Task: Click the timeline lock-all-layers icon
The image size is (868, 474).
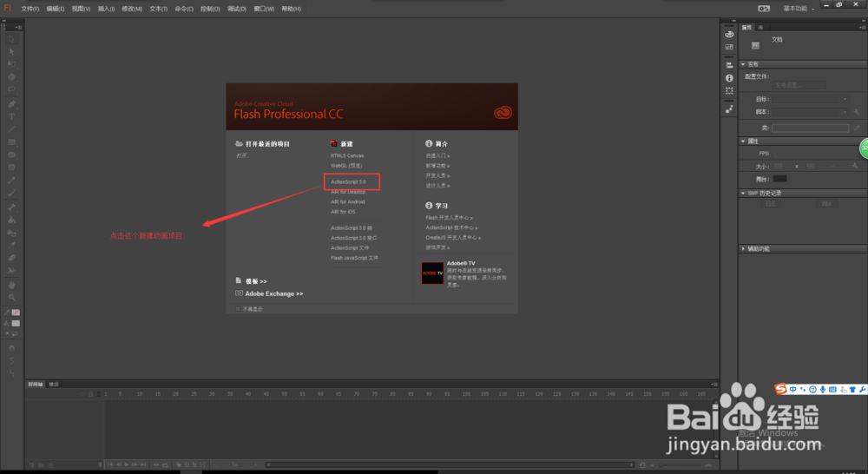Action: (91, 394)
